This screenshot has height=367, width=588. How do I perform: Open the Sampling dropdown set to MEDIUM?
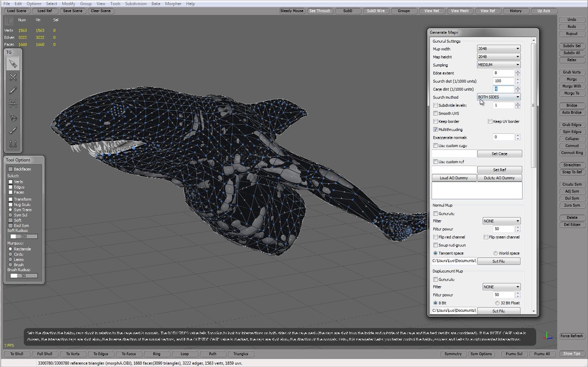click(498, 65)
